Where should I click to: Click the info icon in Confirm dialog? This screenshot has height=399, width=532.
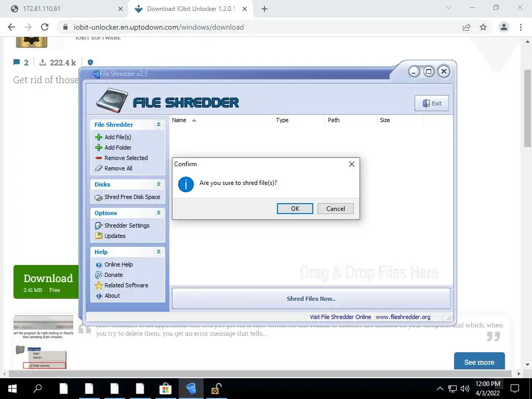[x=186, y=184]
